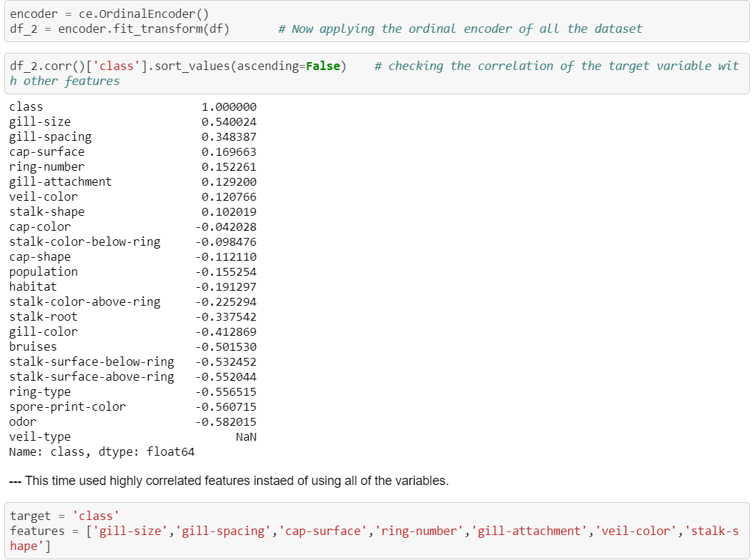Click the value -0.191297

click(x=225, y=286)
